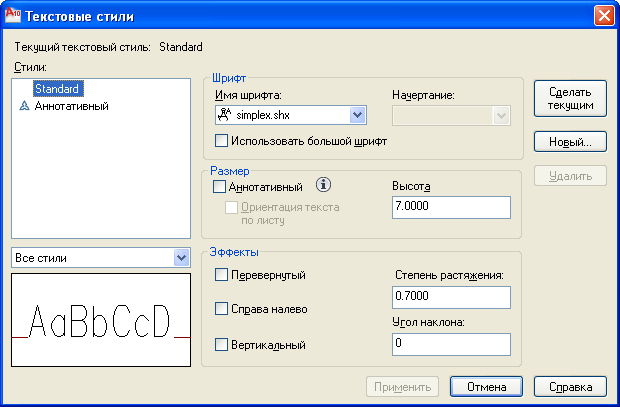Close the Текстовые стили dialog

[x=604, y=16]
